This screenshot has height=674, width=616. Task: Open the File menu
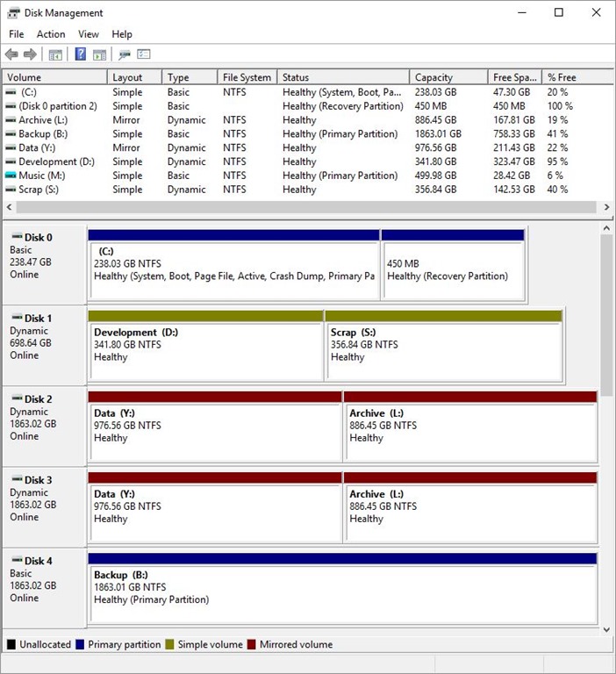coord(17,34)
